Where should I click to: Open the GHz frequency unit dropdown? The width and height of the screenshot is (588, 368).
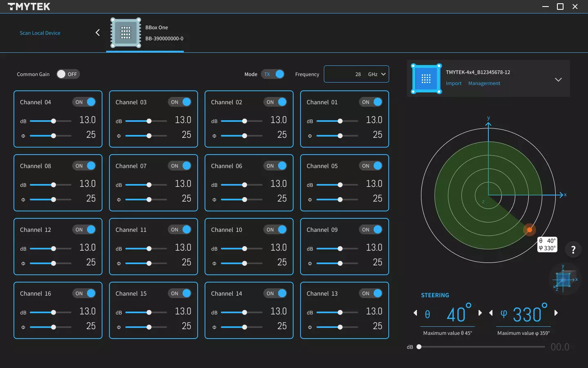point(377,74)
